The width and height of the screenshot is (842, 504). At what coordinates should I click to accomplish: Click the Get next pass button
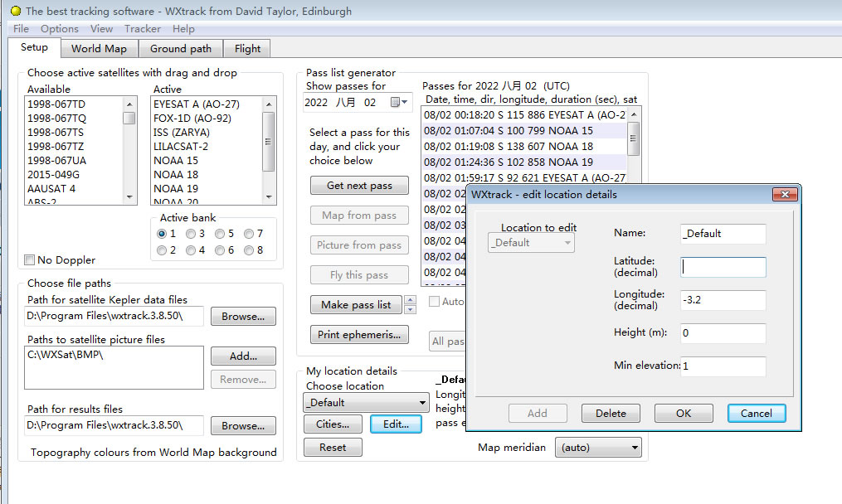[x=359, y=186]
